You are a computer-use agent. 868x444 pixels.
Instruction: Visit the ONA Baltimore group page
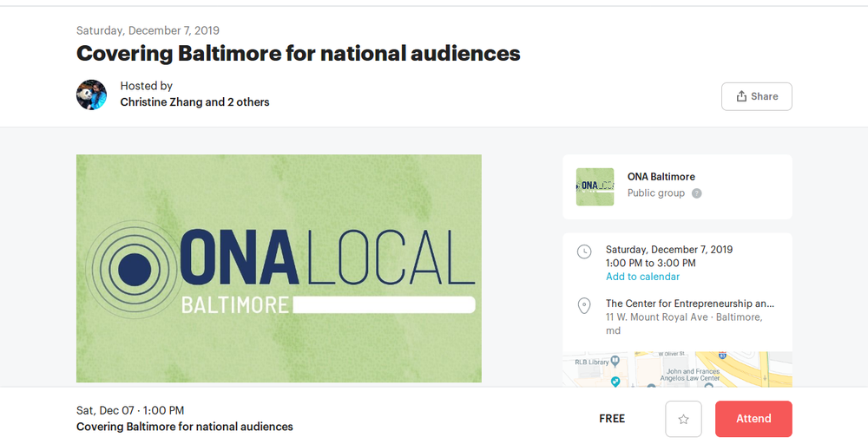[x=661, y=176]
